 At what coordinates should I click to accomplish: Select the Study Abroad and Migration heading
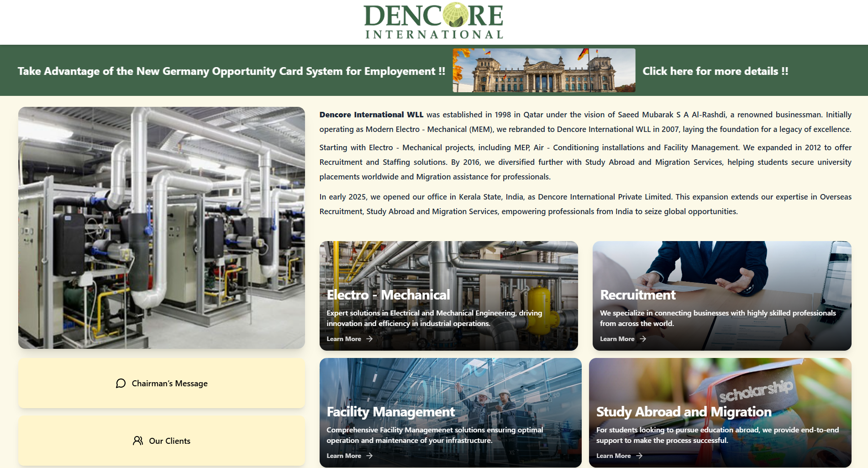point(684,412)
